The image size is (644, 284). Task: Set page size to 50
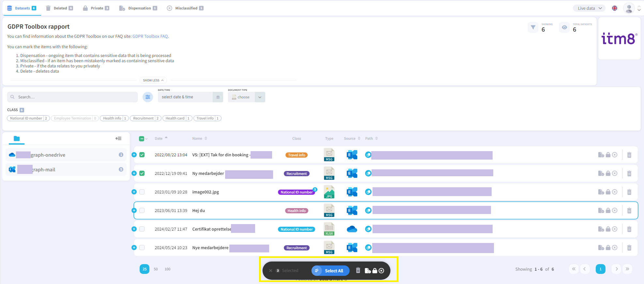(x=156, y=269)
